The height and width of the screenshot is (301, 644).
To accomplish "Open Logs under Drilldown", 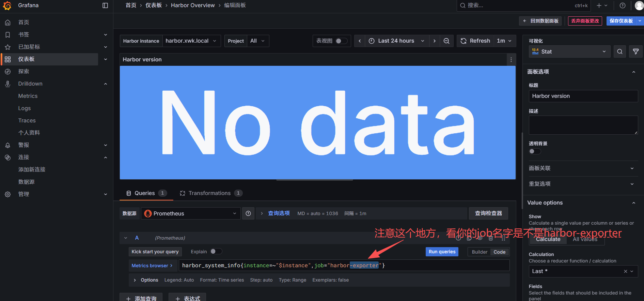I will [x=25, y=108].
